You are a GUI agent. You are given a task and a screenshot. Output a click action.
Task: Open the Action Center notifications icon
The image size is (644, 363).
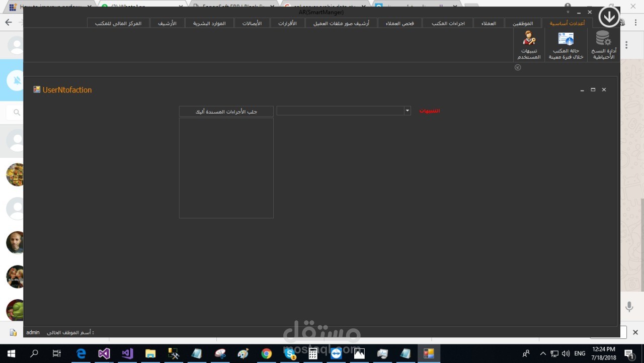click(x=629, y=354)
